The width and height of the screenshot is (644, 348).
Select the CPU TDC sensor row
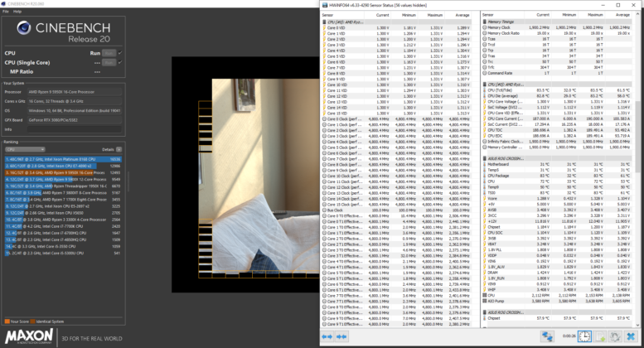pos(557,130)
